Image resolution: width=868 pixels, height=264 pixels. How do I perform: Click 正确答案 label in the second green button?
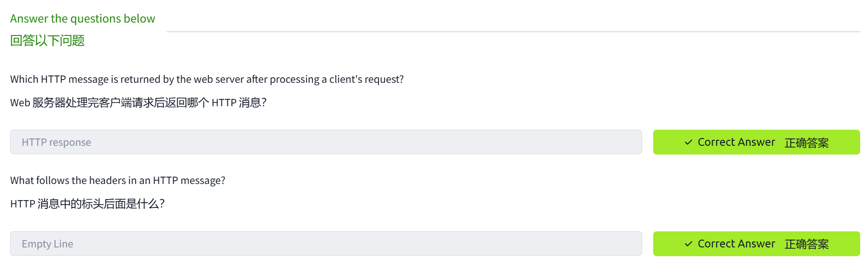tap(806, 244)
